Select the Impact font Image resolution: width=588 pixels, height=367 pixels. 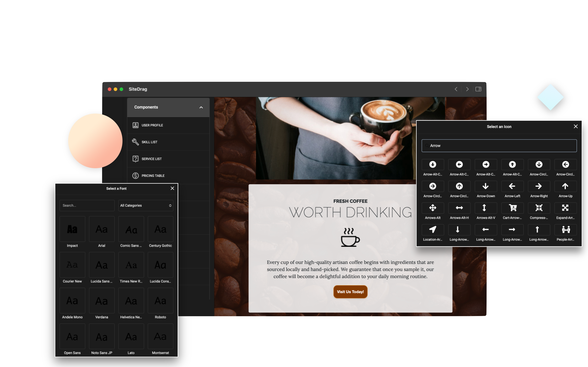coord(72,229)
